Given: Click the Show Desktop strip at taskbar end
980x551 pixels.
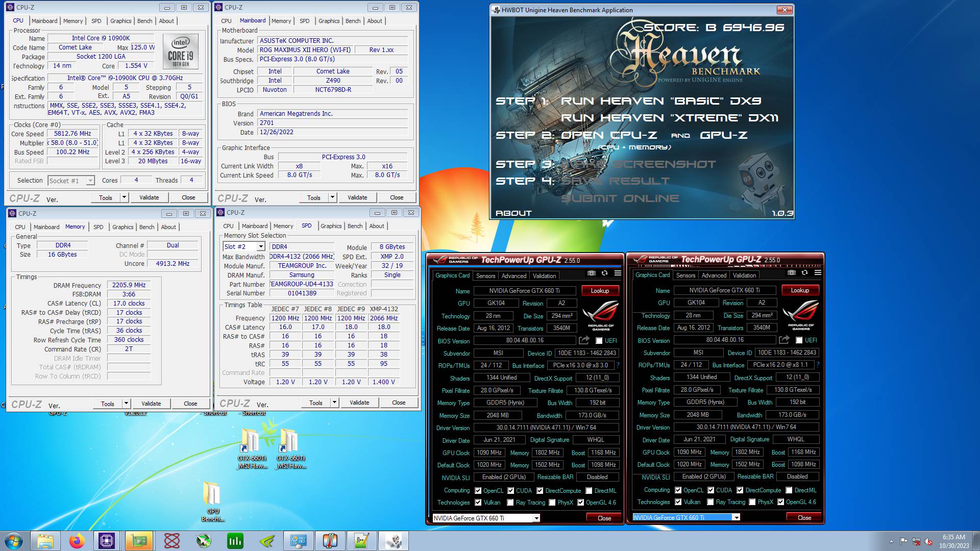Looking at the screenshot, I should point(976,541).
